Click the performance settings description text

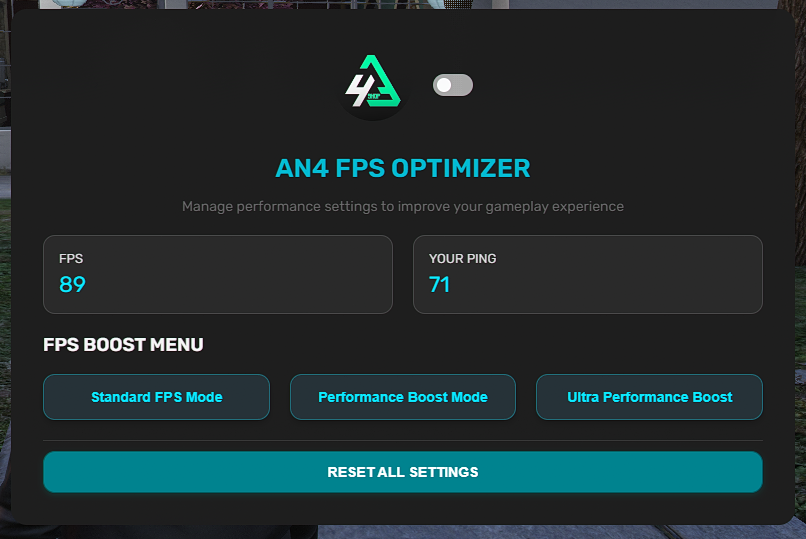pyautogui.click(x=403, y=207)
